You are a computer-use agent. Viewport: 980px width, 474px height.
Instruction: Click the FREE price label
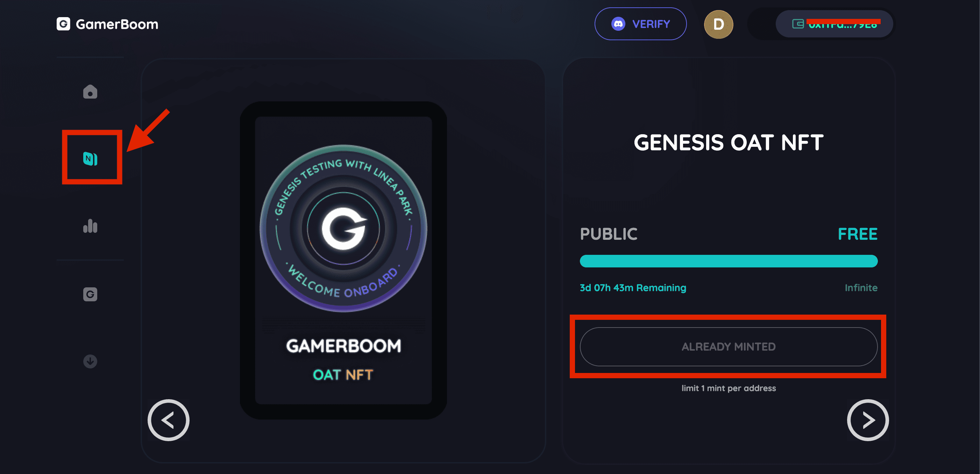click(x=858, y=234)
